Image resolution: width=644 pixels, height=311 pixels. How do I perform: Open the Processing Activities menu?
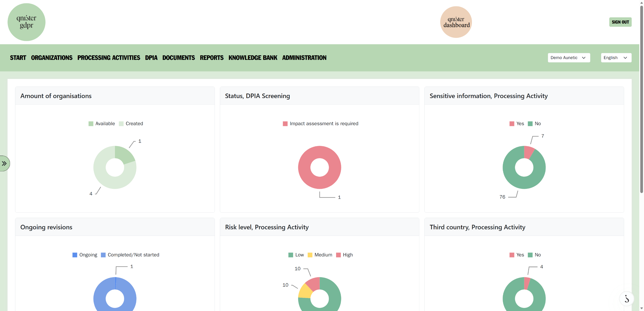point(109,58)
